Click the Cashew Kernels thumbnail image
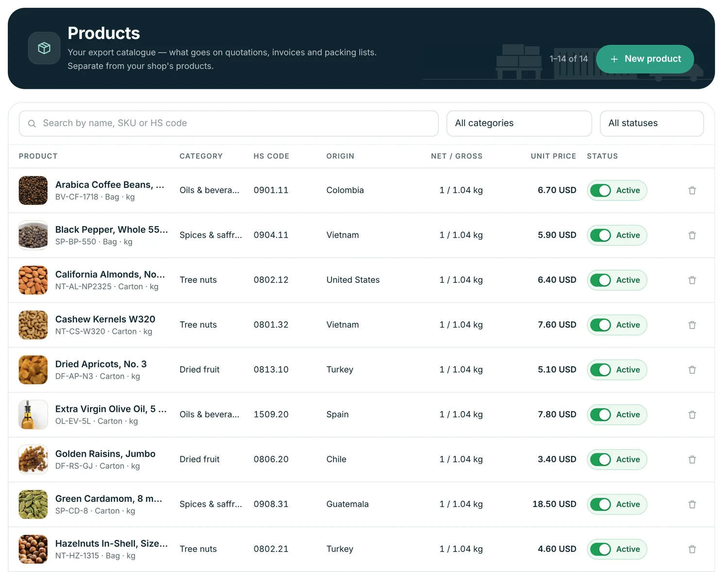728x572 pixels. point(33,325)
